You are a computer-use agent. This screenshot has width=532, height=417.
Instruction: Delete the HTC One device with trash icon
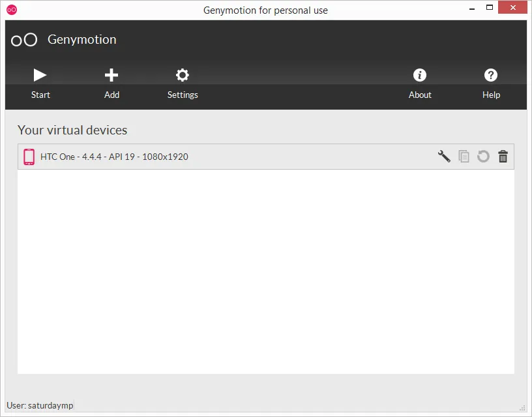click(503, 157)
